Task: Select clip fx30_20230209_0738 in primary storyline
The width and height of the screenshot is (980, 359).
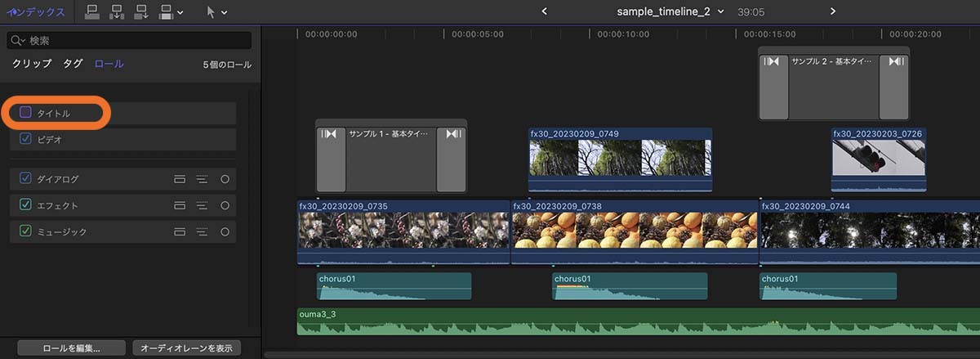Action: pyautogui.click(x=635, y=231)
